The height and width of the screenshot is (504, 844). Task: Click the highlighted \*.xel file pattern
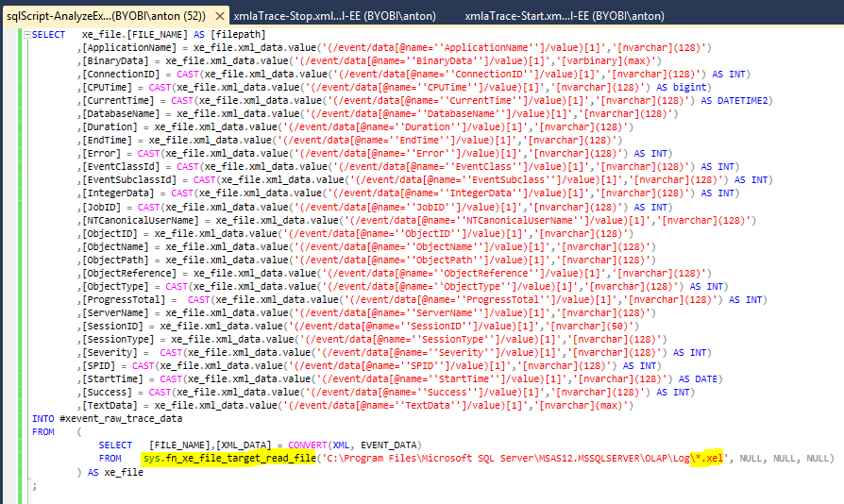pyautogui.click(x=707, y=459)
